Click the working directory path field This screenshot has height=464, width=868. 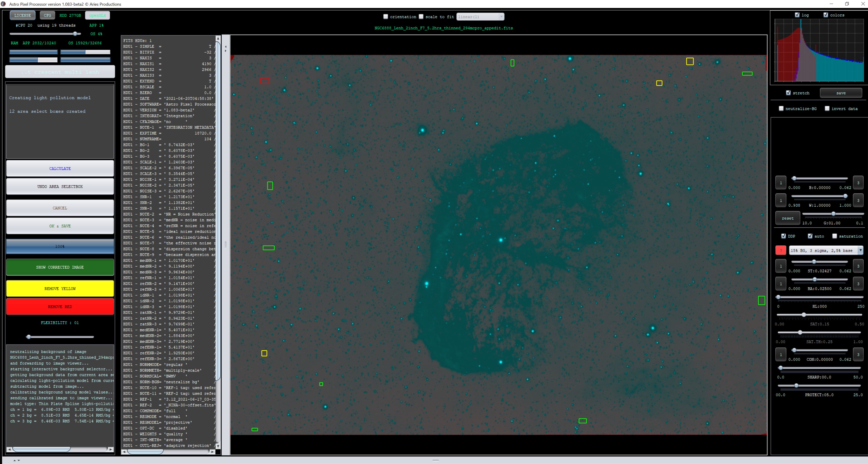60,72
